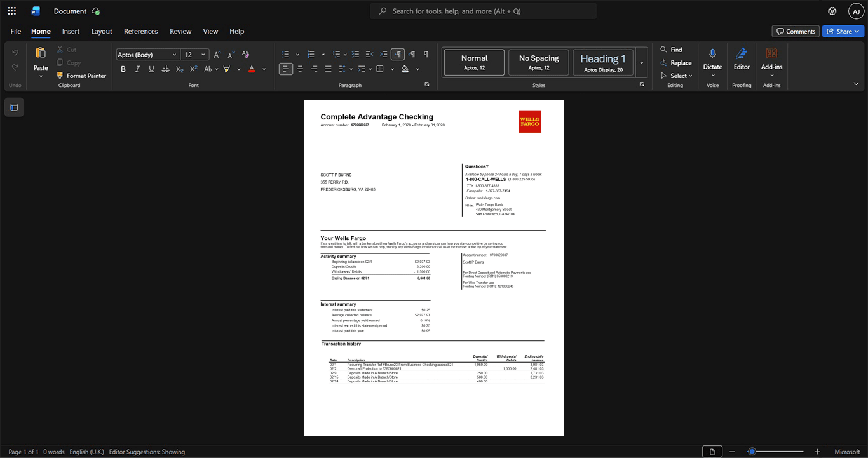Switch to the Review tab

pos(180,31)
